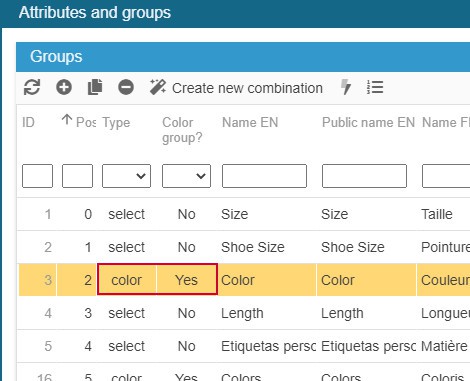The height and width of the screenshot is (381, 470).
Task: Click Public name EN filter field
Action: [364, 176]
